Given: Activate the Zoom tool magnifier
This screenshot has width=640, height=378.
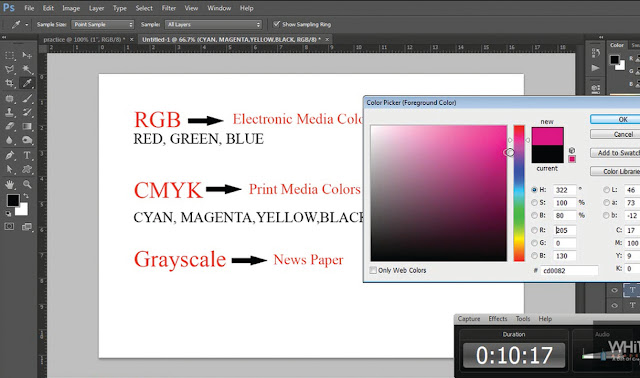Looking at the screenshot, I should [27, 184].
